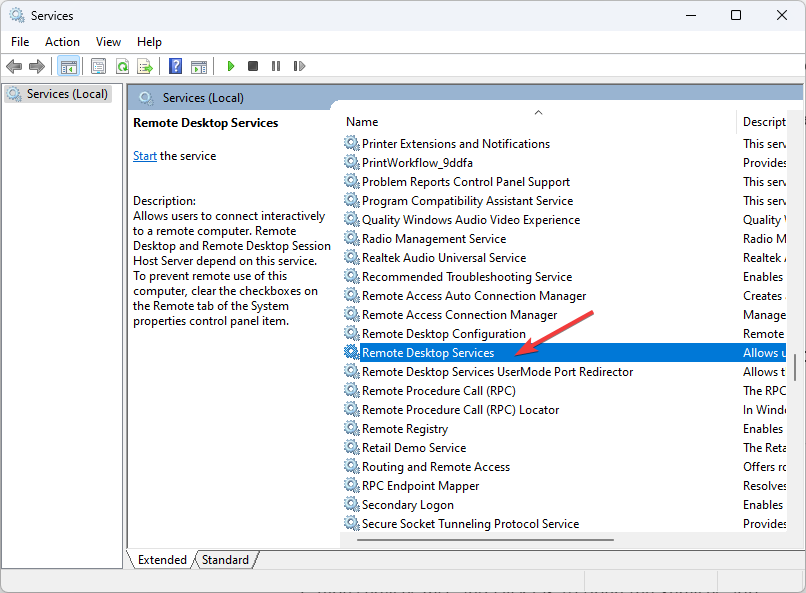
Task: Click gear icon beside Secondary Logon
Action: point(352,505)
